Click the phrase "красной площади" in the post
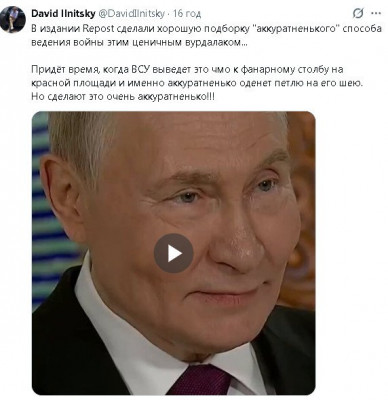 pyautogui.click(x=73, y=83)
